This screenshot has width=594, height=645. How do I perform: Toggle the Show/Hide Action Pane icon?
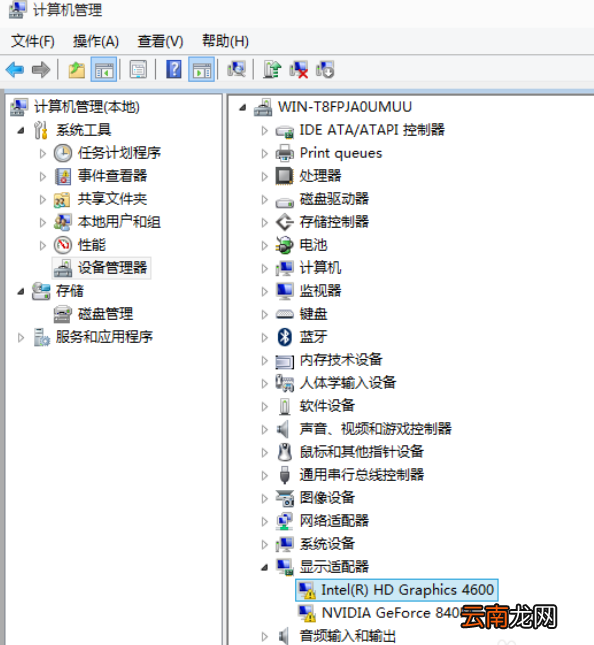202,70
